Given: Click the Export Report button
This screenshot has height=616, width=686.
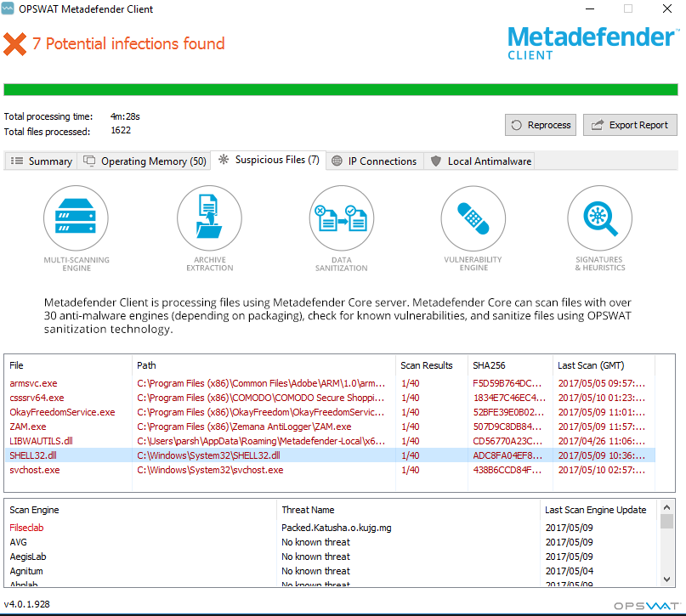Looking at the screenshot, I should coord(630,125).
